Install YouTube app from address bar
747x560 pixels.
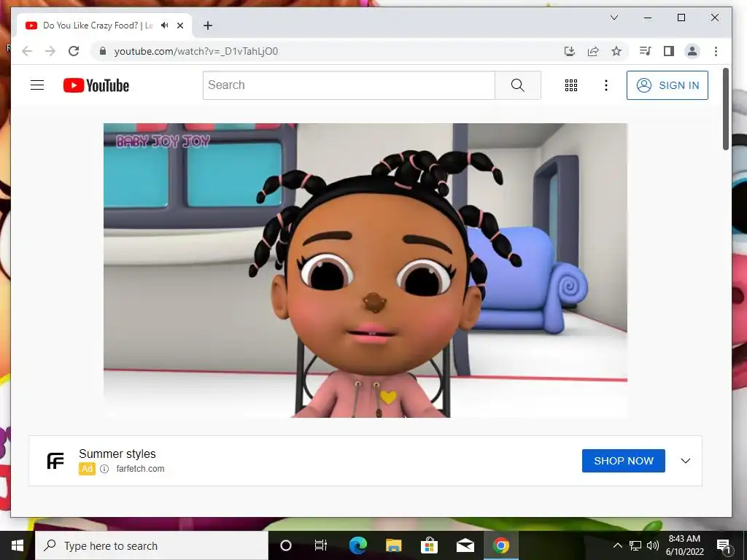pyautogui.click(x=569, y=51)
